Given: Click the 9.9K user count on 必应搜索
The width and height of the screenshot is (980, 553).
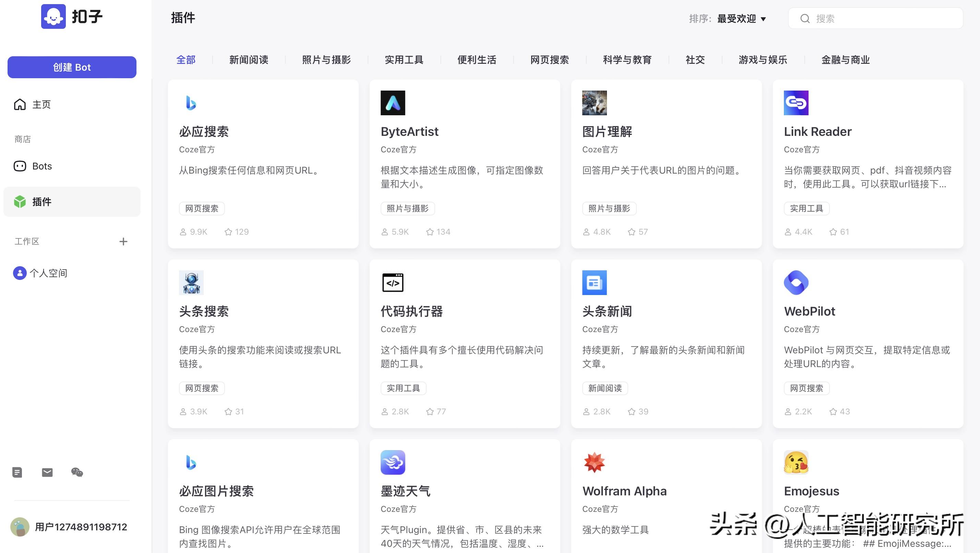Looking at the screenshot, I should click(x=199, y=232).
